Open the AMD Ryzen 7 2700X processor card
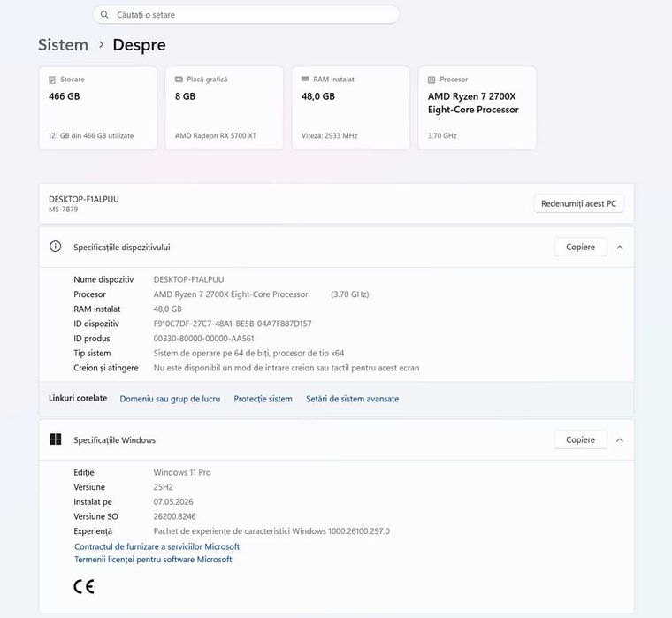The height and width of the screenshot is (618, 672). (x=477, y=108)
